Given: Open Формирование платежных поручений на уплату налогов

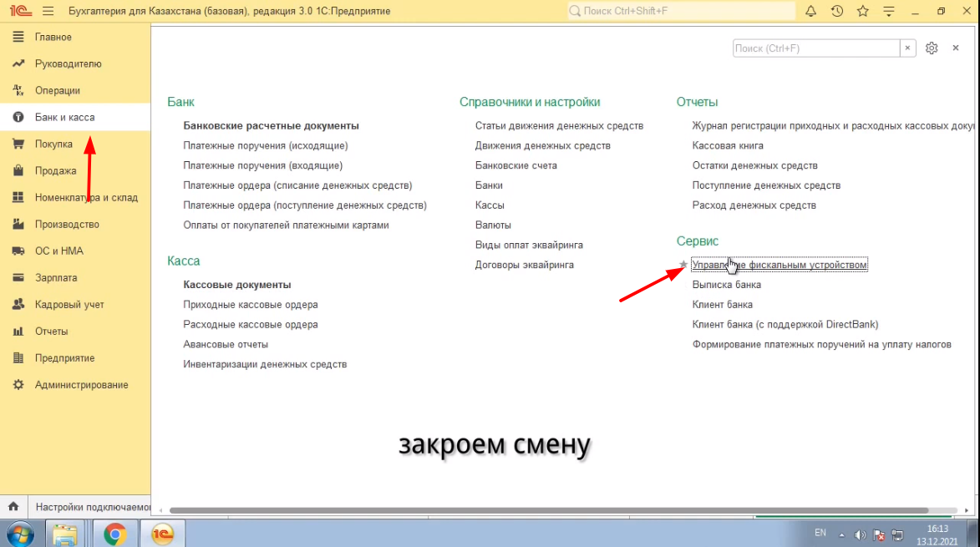Looking at the screenshot, I should 821,345.
